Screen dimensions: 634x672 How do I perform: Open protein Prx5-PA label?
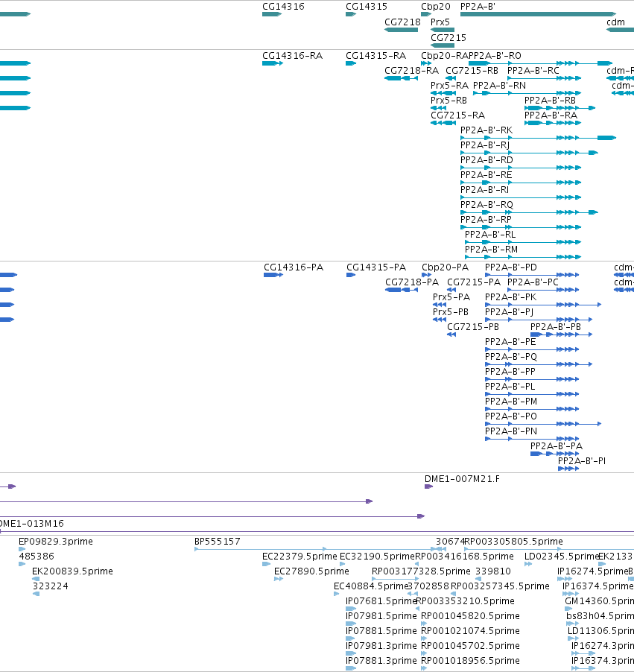coord(451,297)
